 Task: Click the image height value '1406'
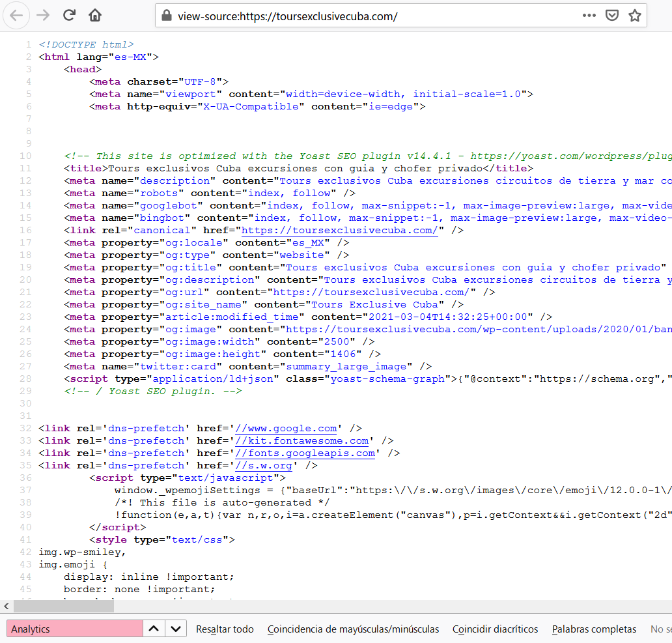pos(343,354)
